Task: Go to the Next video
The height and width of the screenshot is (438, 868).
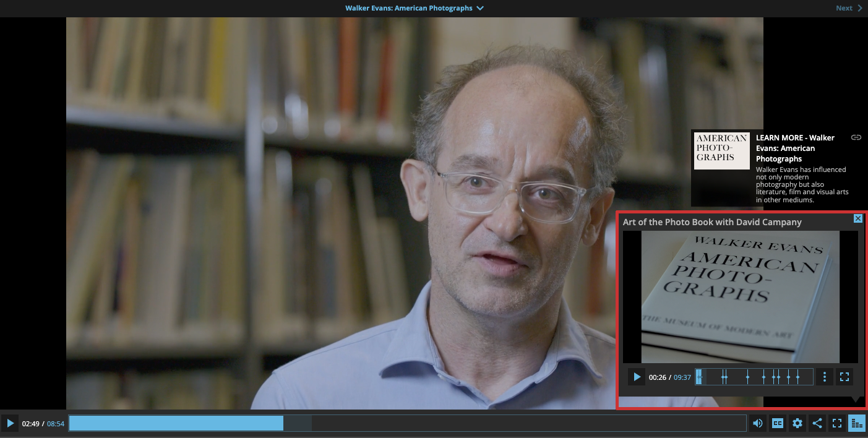Action: coord(848,8)
